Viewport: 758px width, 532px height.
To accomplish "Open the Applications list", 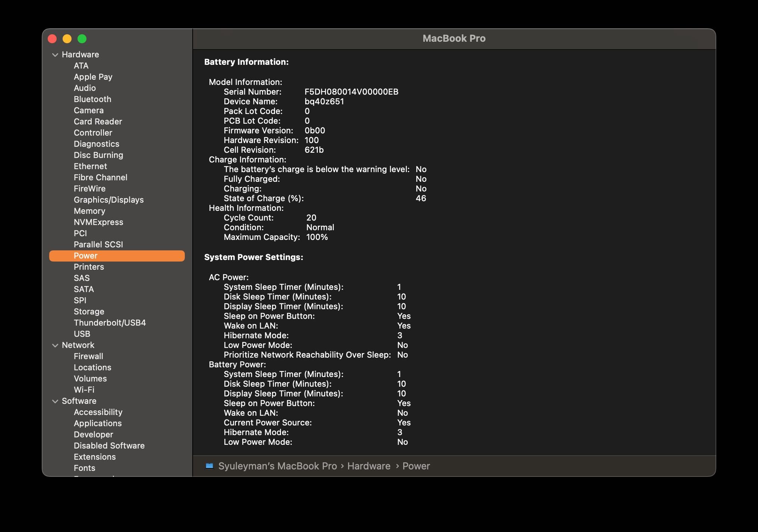I will (98, 423).
